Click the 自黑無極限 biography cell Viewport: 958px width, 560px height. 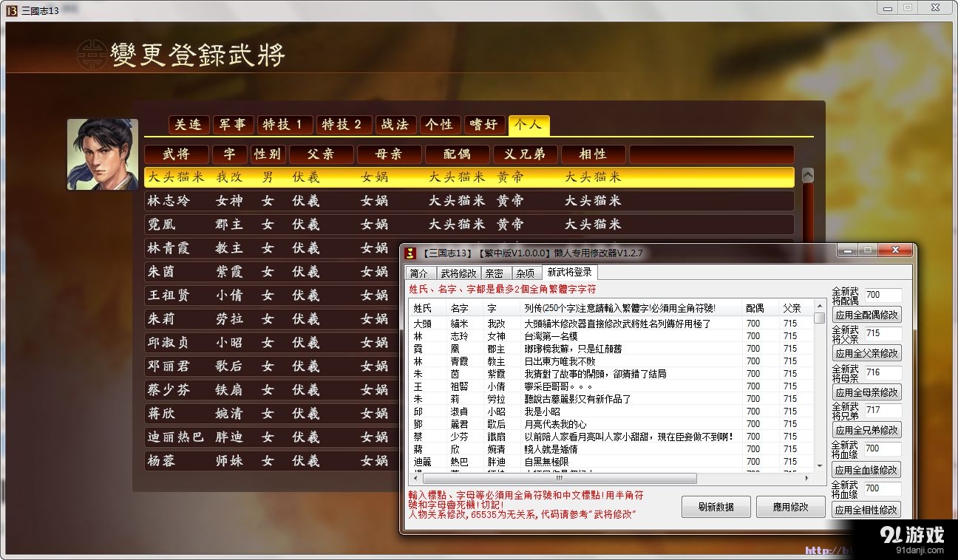(x=546, y=462)
